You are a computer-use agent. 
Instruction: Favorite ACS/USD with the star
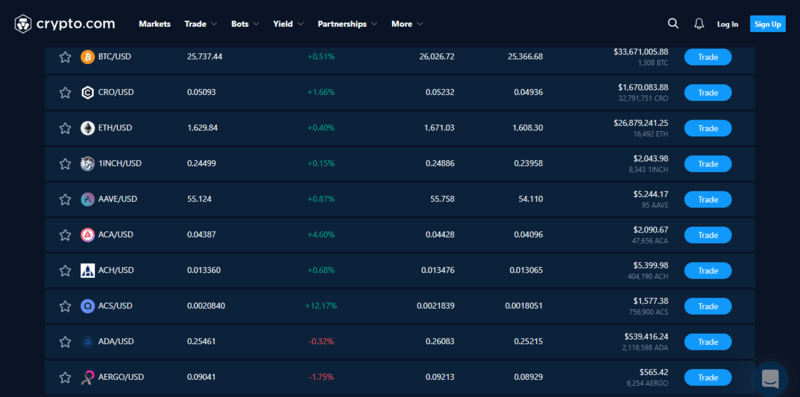point(65,306)
